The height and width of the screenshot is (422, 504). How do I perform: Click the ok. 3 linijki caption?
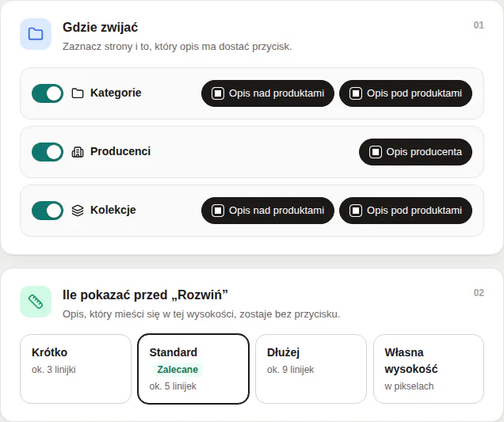(54, 370)
